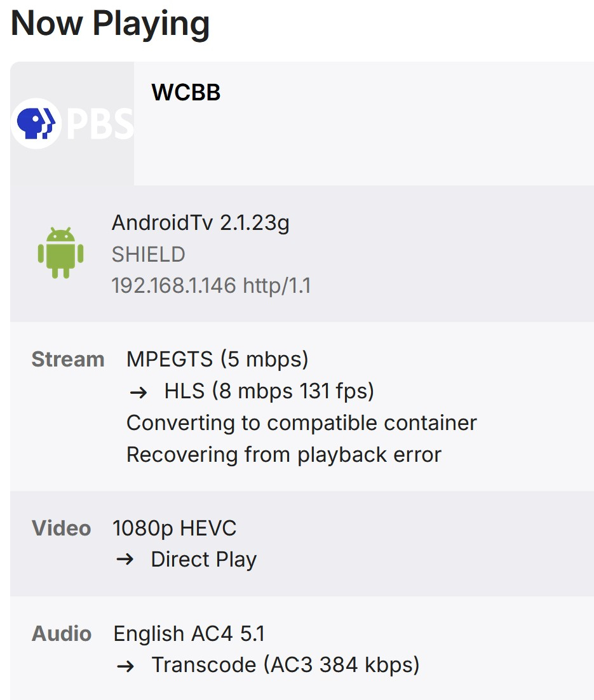Click the Video section label
594x700 pixels.
pyautogui.click(x=62, y=528)
